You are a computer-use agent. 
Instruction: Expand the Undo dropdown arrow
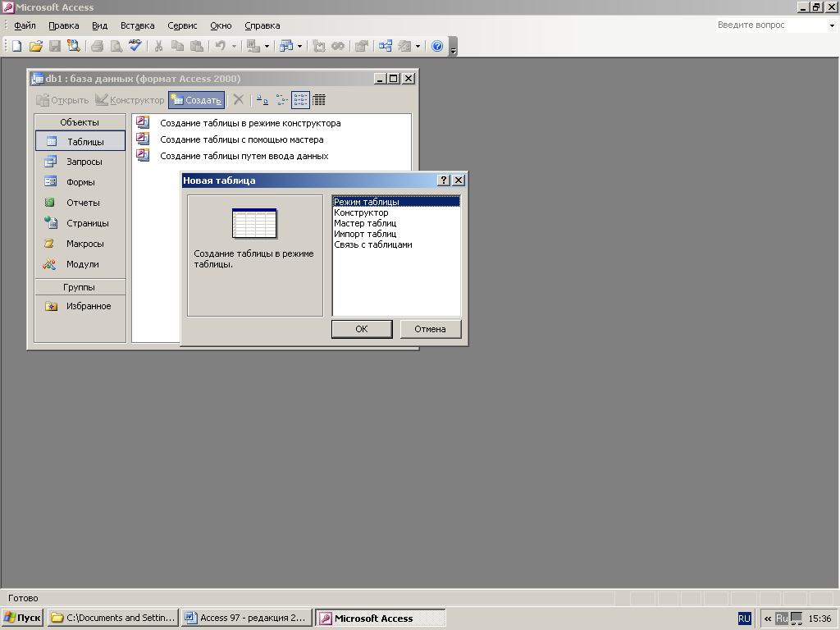tap(234, 46)
